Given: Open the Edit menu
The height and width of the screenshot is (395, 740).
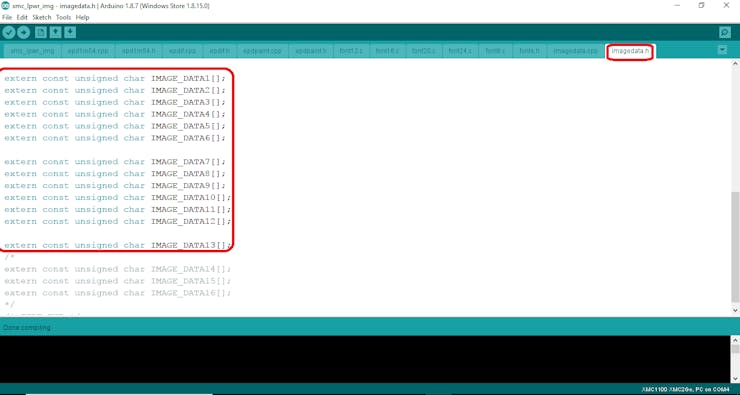Looking at the screenshot, I should [x=22, y=17].
